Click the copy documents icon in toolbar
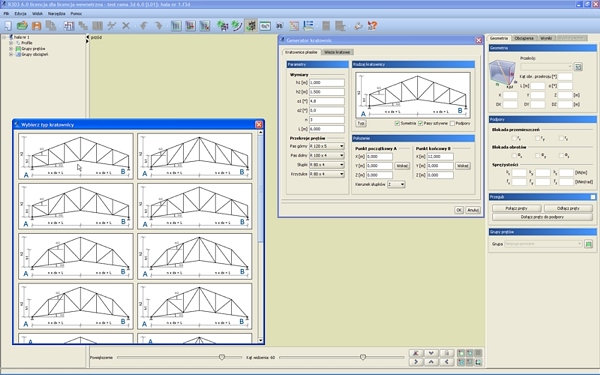Image resolution: width=600 pixels, height=375 pixels. pyautogui.click(x=51, y=26)
